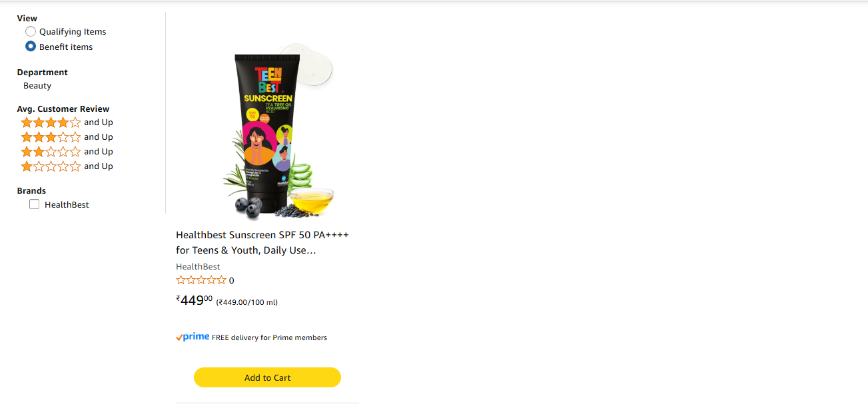Filter by 4 stars and up rating

tap(67, 122)
